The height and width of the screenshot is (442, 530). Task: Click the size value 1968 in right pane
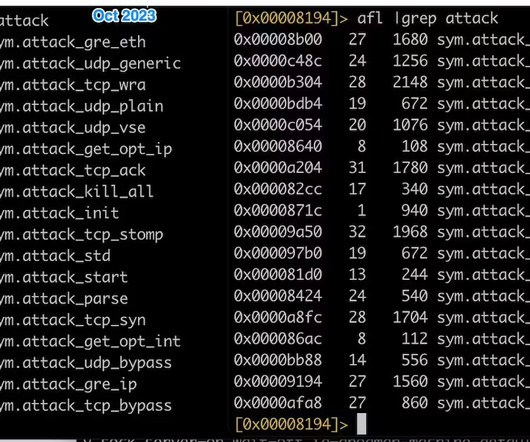(410, 232)
